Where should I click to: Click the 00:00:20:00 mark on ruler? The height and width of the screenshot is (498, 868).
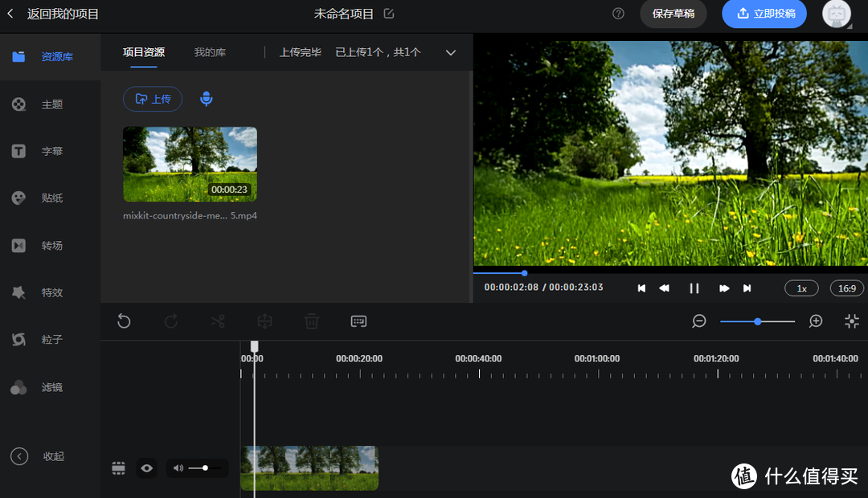point(359,358)
